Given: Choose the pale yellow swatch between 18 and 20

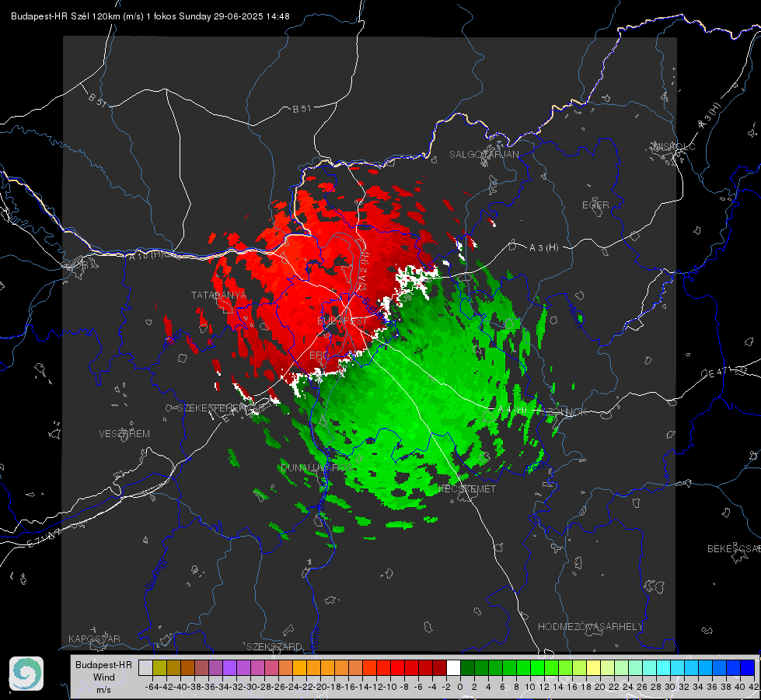Looking at the screenshot, I should (593, 668).
